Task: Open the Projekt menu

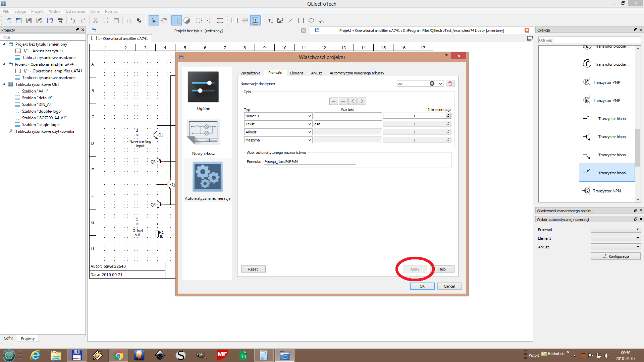Action: pyautogui.click(x=37, y=11)
